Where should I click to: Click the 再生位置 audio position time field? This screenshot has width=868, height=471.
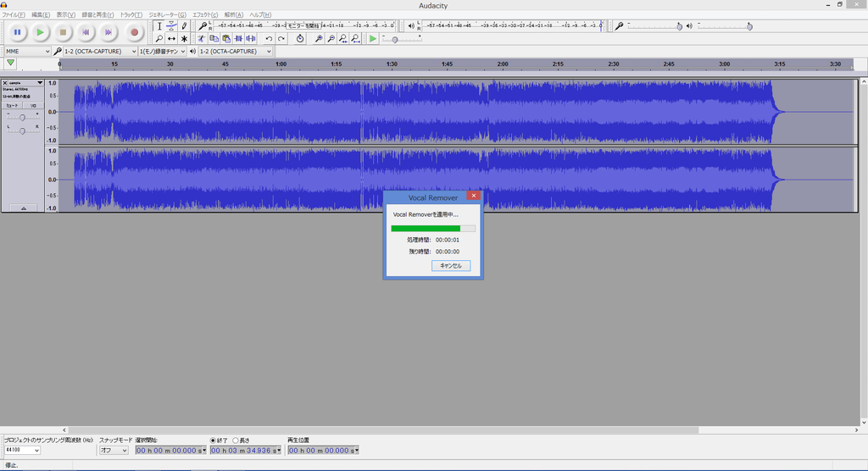pyautogui.click(x=323, y=451)
